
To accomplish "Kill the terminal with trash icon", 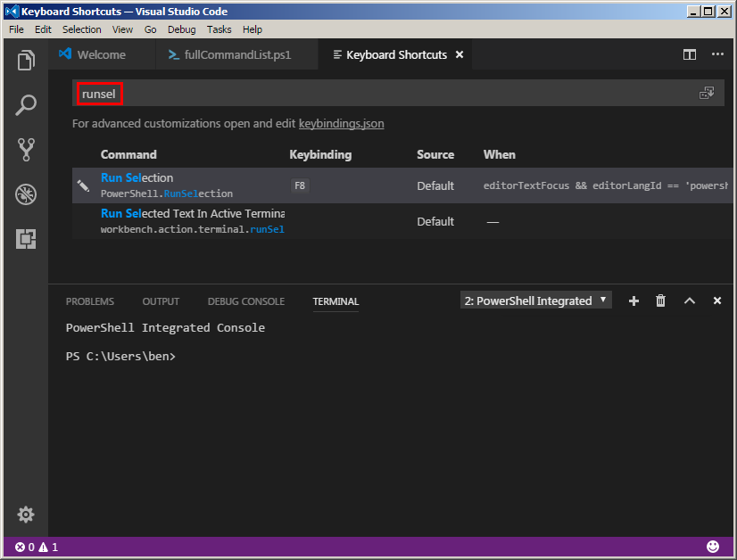I will point(661,301).
